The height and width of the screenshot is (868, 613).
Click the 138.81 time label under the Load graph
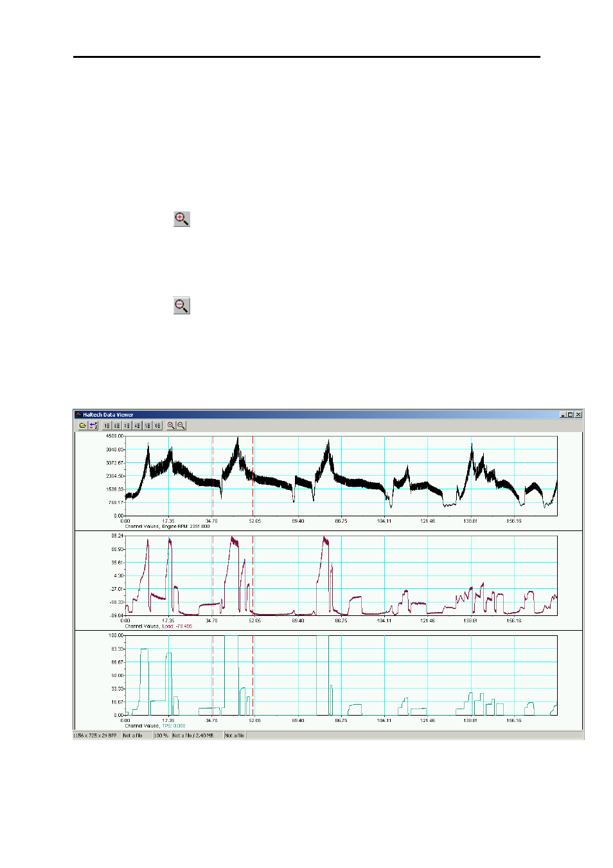[470, 620]
